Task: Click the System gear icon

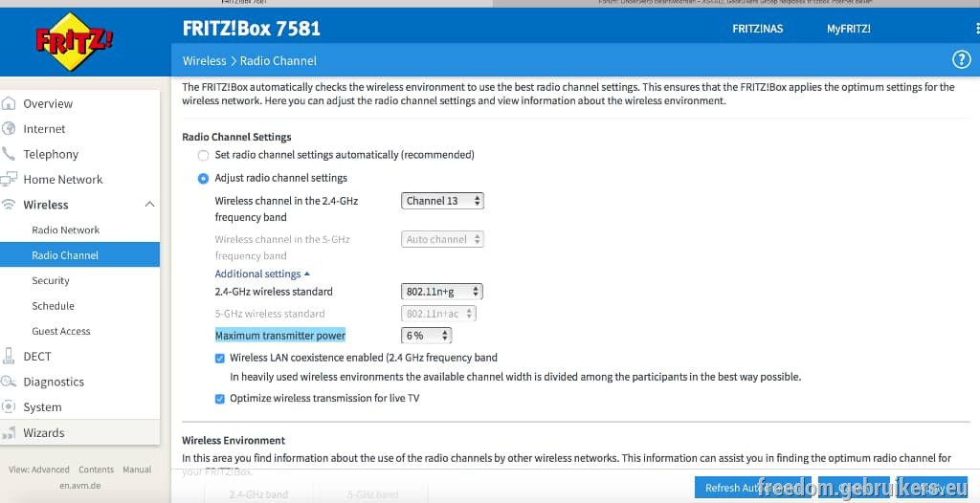Action: pos(9,406)
